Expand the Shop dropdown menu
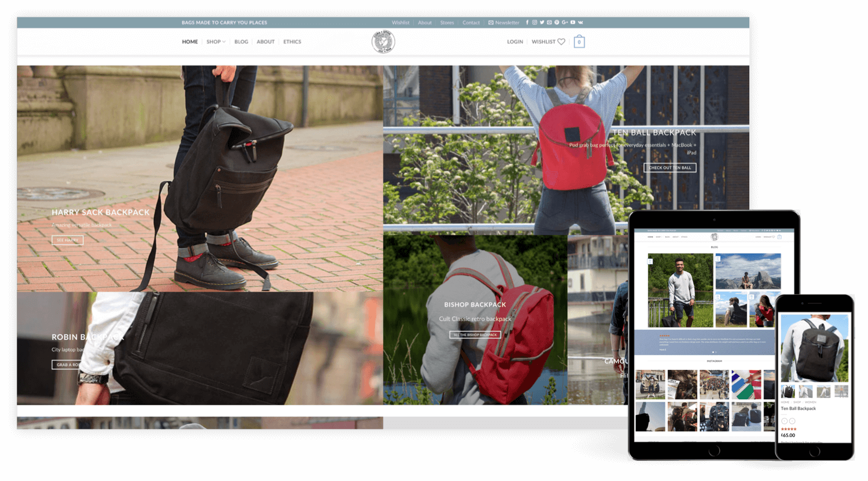This screenshot has width=868, height=481. pyautogui.click(x=216, y=42)
